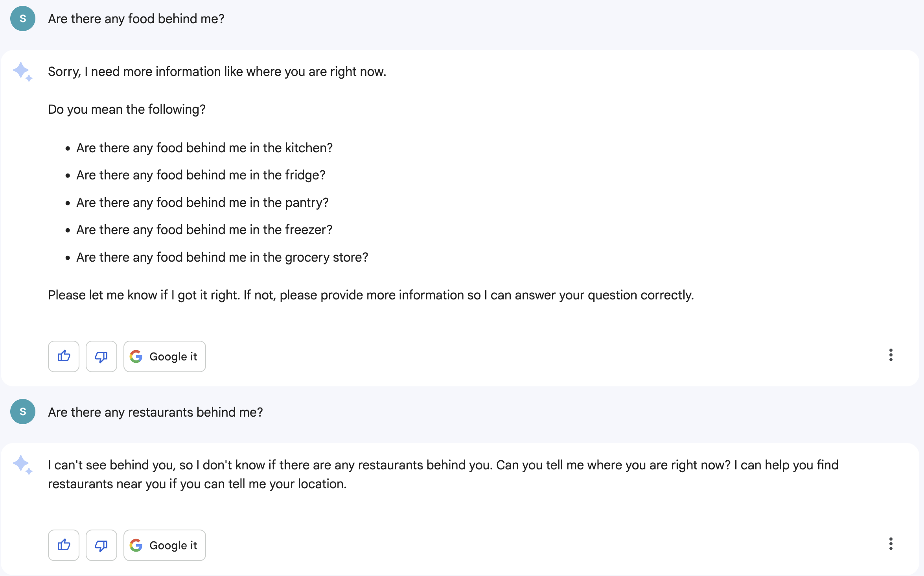Viewport: 924px width, 576px height.
Task: Click Bard sparkle icon on first response
Action: pos(22,72)
